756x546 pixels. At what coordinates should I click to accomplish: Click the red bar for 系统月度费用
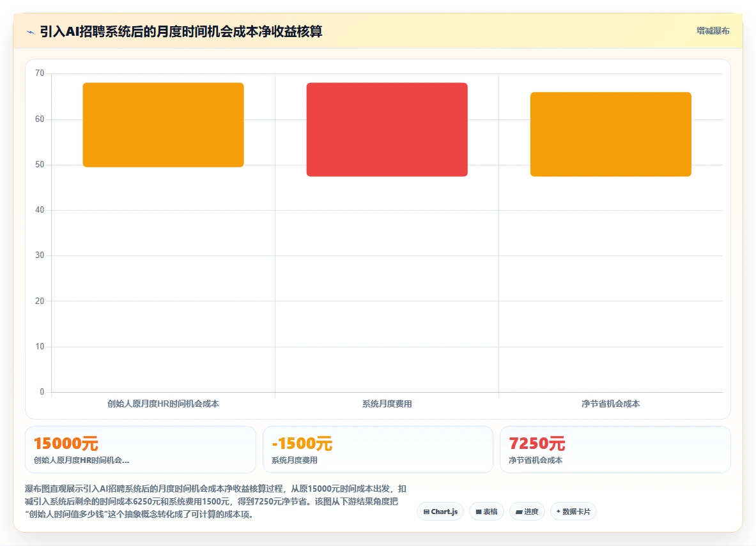(387, 130)
